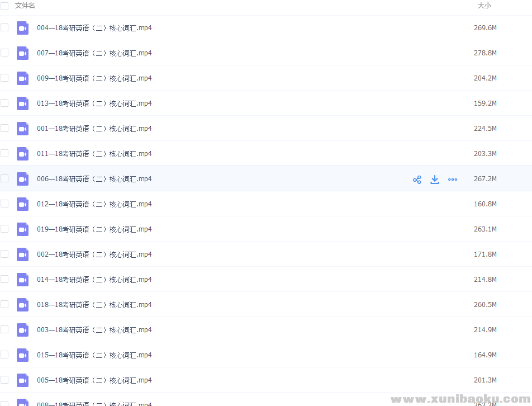Click the video icon of file 004
The image size is (532, 406).
pos(22,28)
